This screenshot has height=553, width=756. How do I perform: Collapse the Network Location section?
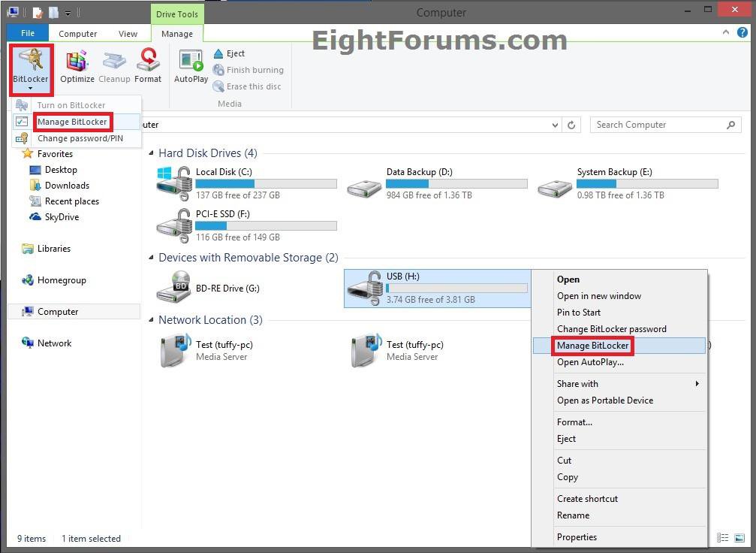coord(149,319)
